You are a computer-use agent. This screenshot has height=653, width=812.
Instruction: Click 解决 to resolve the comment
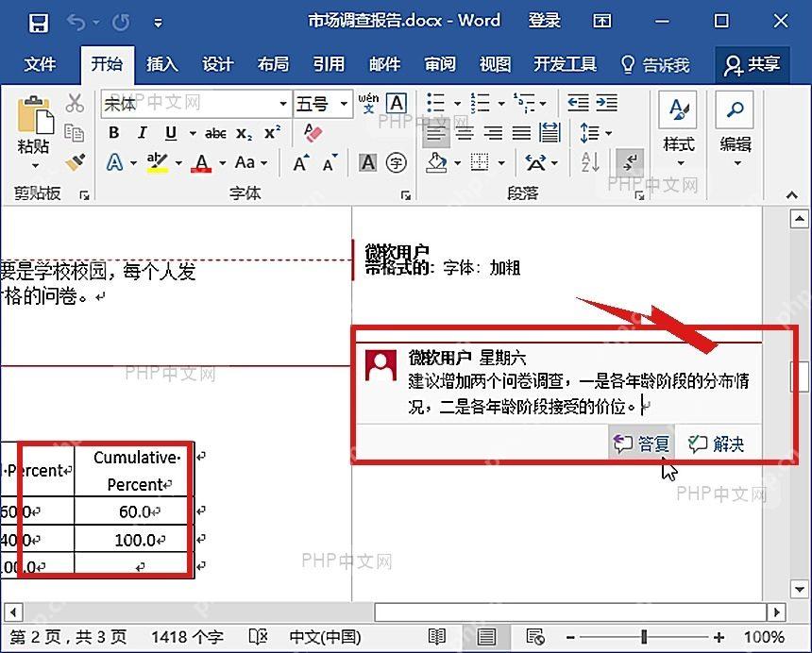pos(717,444)
